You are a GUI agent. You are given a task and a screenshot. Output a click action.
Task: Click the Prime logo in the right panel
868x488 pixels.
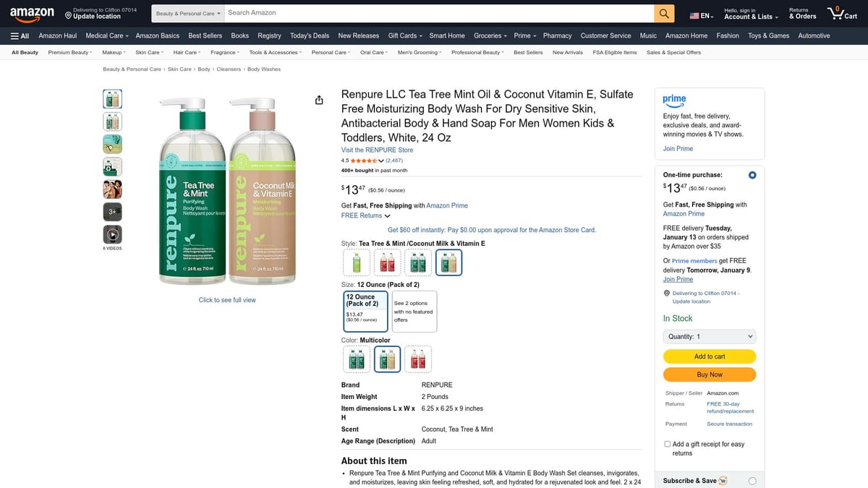tap(673, 99)
